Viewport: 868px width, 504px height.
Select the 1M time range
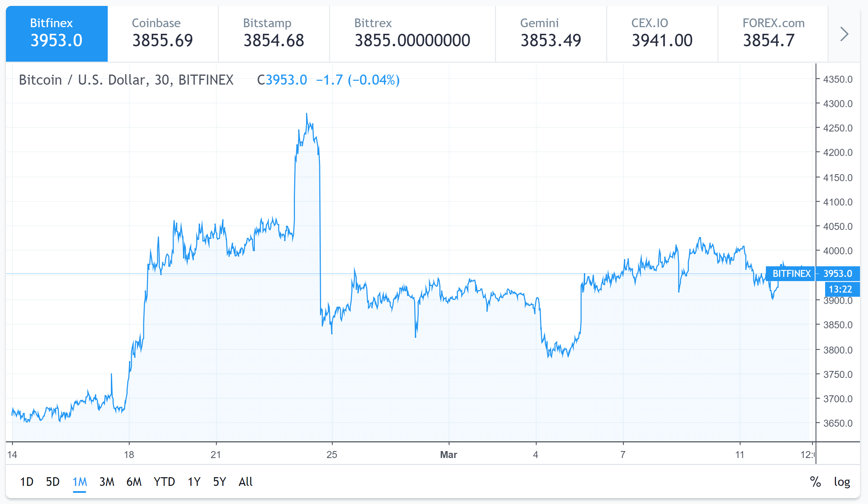click(79, 482)
